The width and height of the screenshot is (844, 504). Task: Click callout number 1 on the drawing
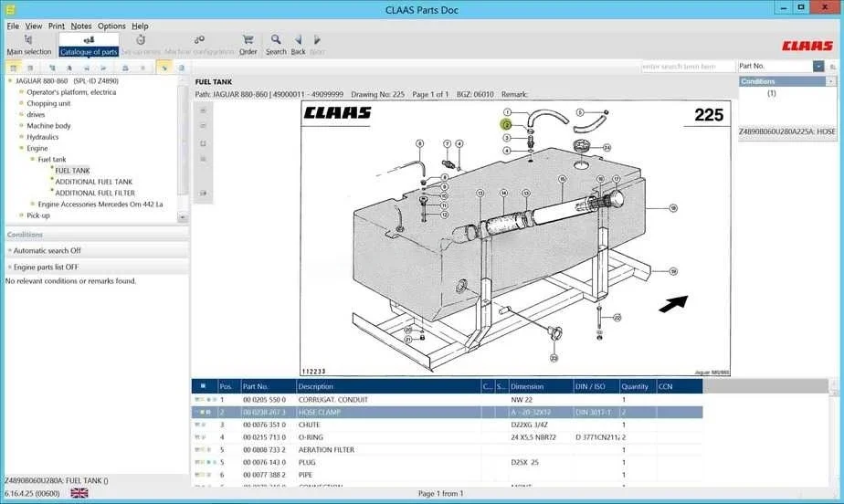507,112
